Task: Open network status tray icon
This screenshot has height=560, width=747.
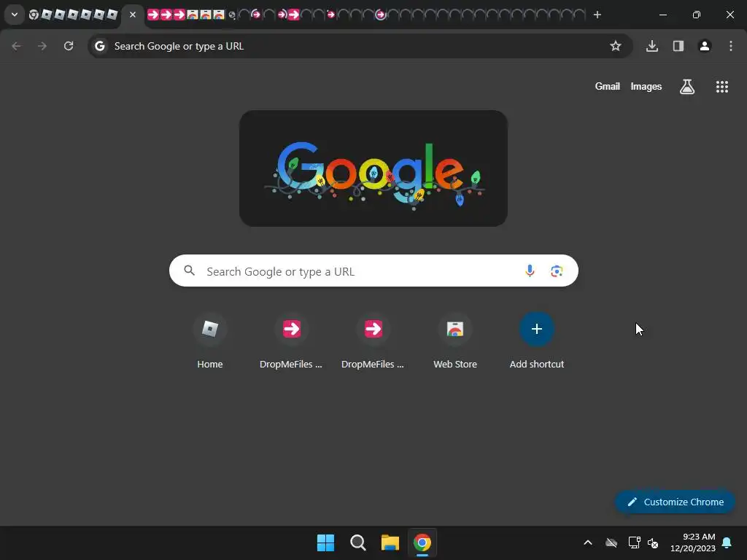Action: point(634,542)
